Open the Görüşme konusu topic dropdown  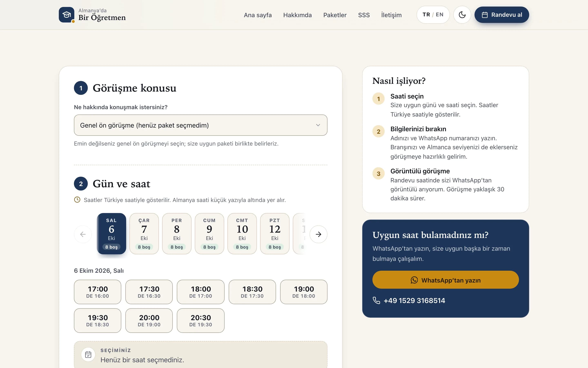pos(200,125)
